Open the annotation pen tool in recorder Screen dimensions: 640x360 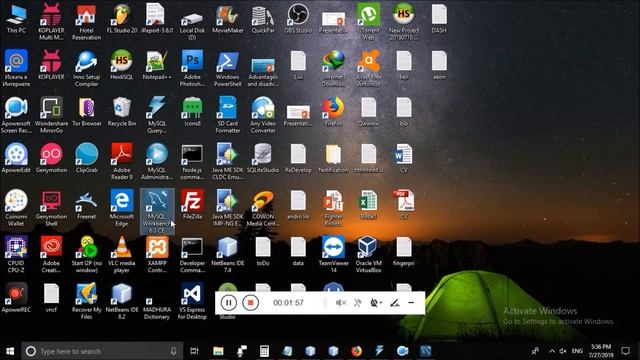tap(394, 303)
